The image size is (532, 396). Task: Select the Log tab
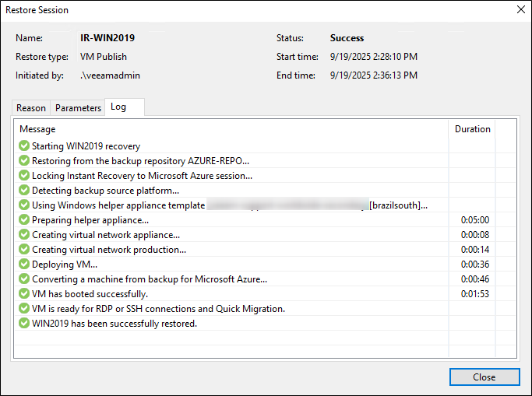pos(118,107)
